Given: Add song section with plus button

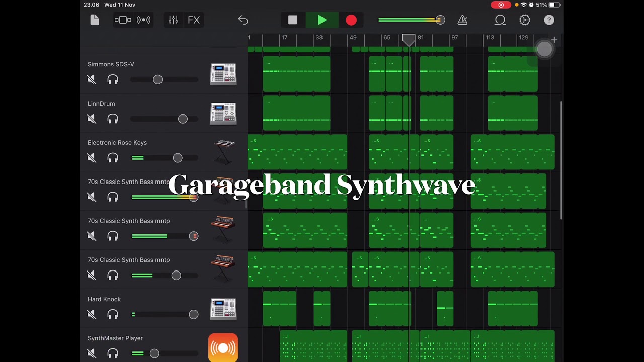Looking at the screenshot, I should pyautogui.click(x=554, y=40).
